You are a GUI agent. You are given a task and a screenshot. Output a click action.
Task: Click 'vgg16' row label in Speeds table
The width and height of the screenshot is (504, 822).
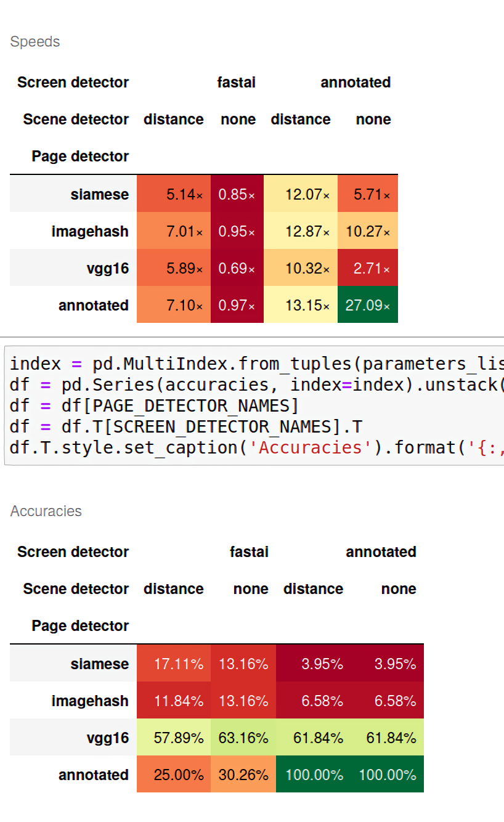tap(108, 269)
